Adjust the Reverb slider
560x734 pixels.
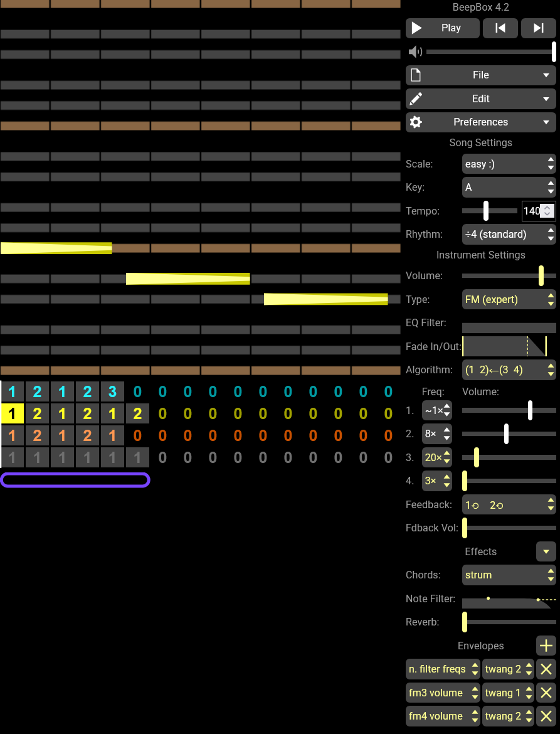(x=509, y=622)
